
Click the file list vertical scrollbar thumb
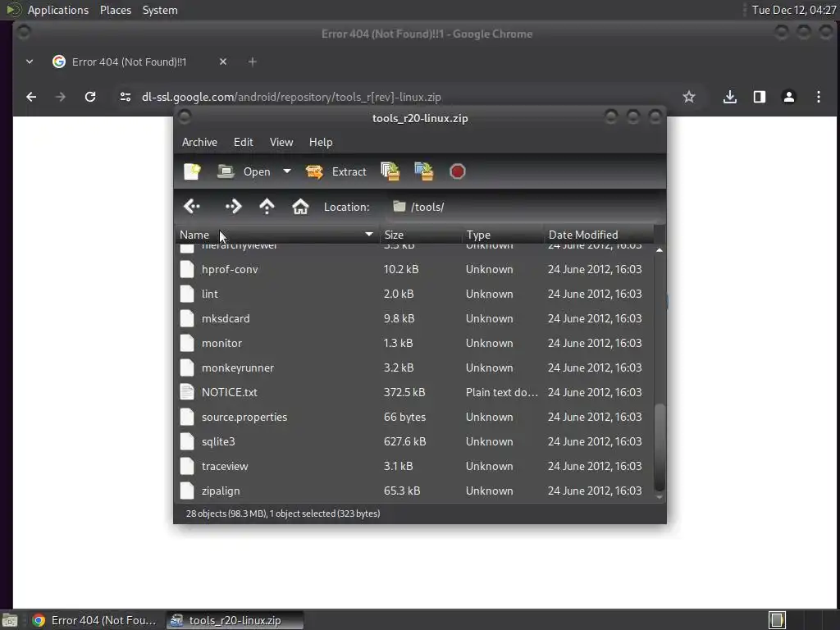point(660,447)
